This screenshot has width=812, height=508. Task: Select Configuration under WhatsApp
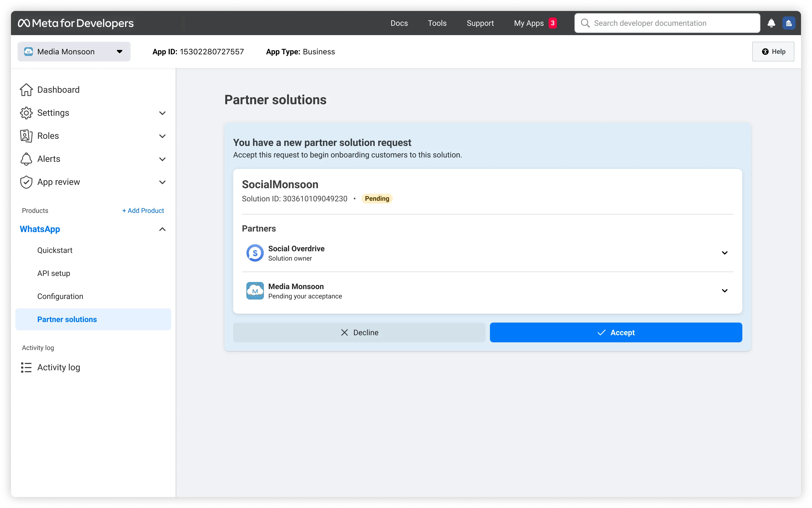tap(60, 296)
